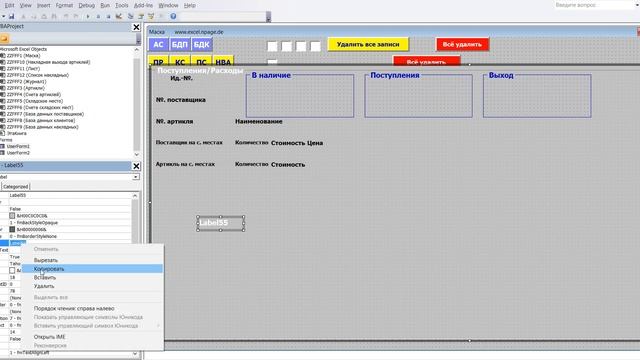Image resolution: width=640 pixels, height=360 pixels.
Task: Select ЭтаКнига workbook object
Action: point(17,133)
